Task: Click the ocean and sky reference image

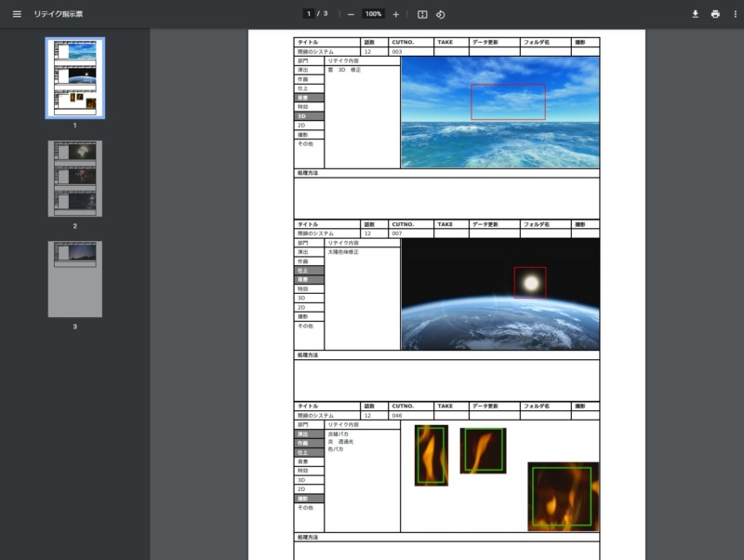Action: pyautogui.click(x=500, y=113)
